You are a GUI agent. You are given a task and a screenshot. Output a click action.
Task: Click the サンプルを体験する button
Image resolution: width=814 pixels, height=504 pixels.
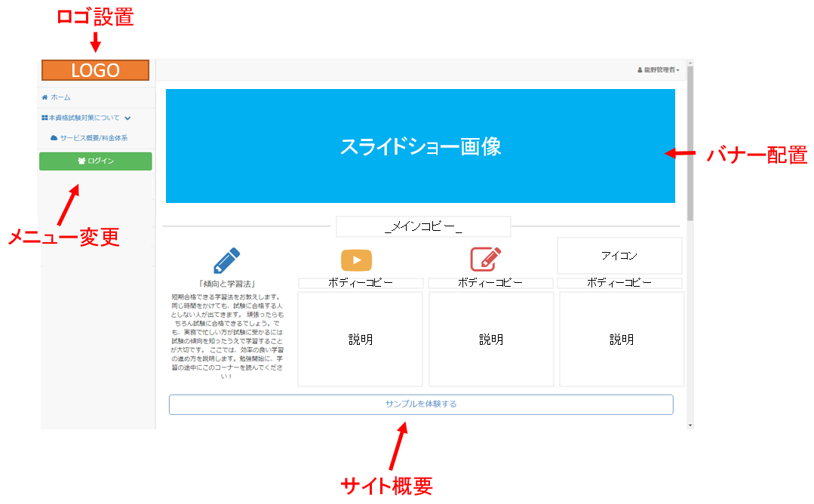point(421,404)
